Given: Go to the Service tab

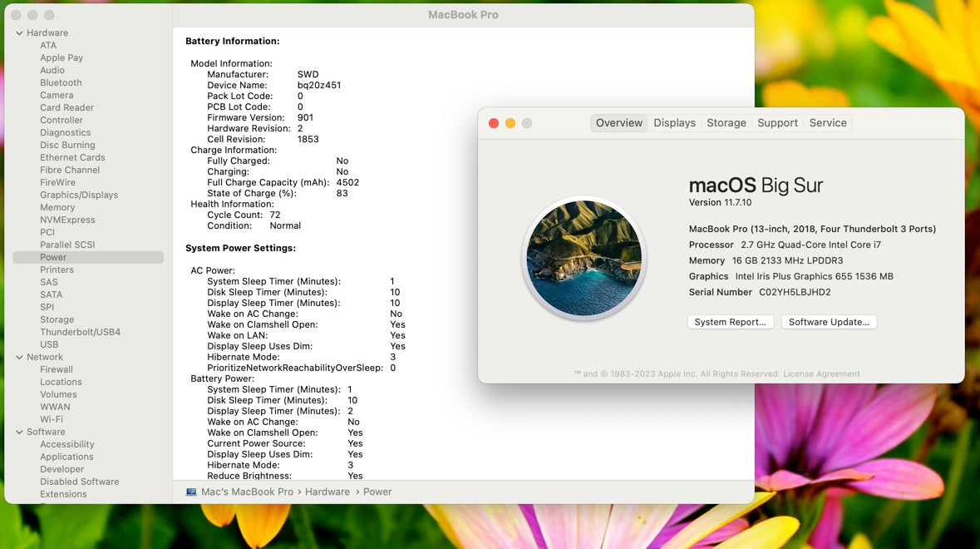Looking at the screenshot, I should click(x=827, y=123).
